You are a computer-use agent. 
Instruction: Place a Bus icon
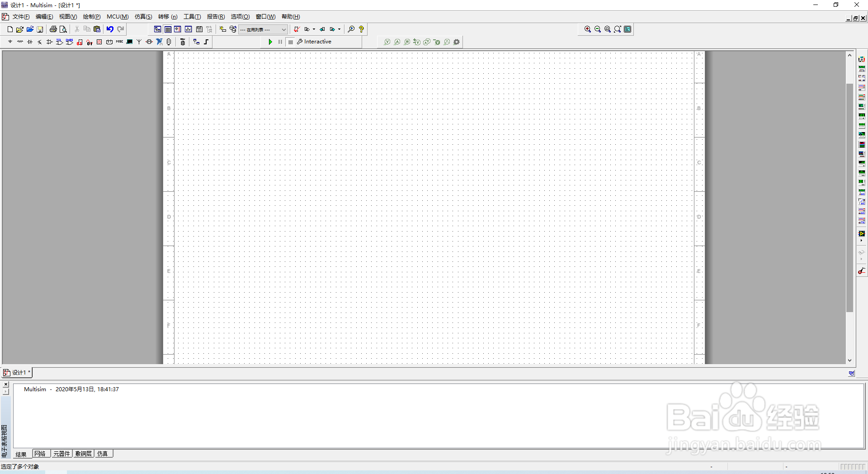[207, 42]
